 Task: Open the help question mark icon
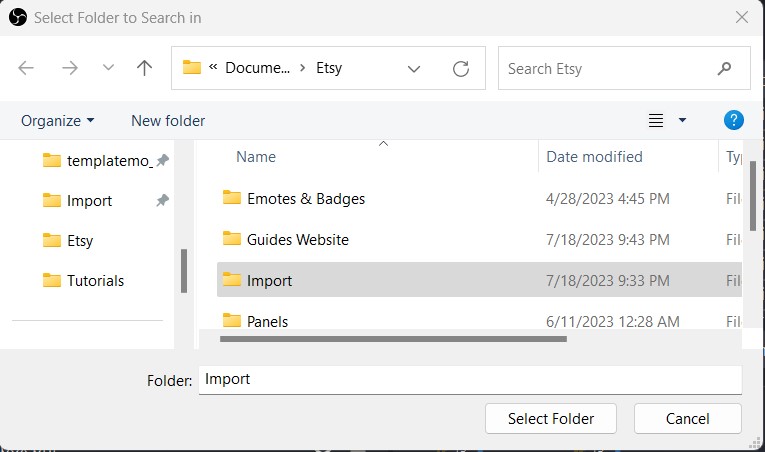733,120
